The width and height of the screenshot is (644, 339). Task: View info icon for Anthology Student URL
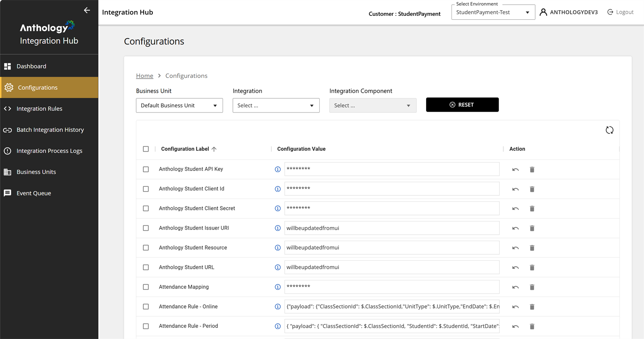pyautogui.click(x=278, y=268)
